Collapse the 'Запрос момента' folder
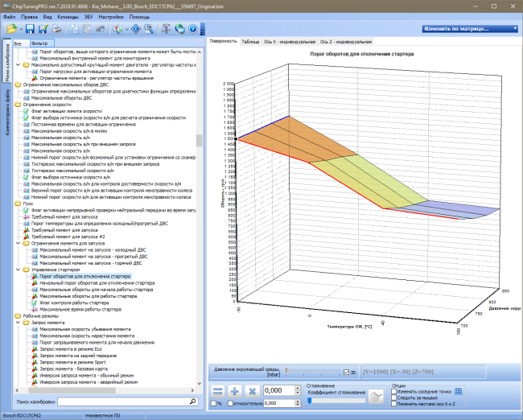Viewport: 523px width, 420px height. point(19,323)
